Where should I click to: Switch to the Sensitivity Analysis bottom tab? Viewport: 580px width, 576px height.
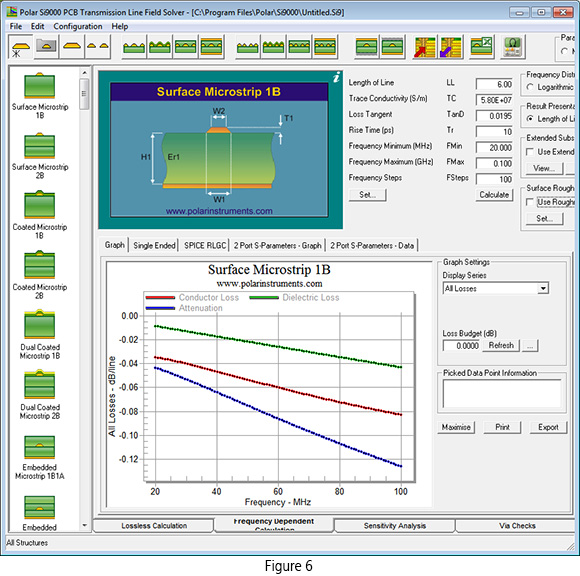[394, 526]
